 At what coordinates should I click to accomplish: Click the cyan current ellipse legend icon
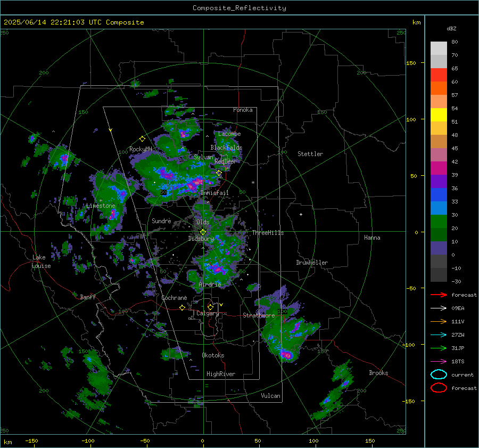tap(439, 374)
